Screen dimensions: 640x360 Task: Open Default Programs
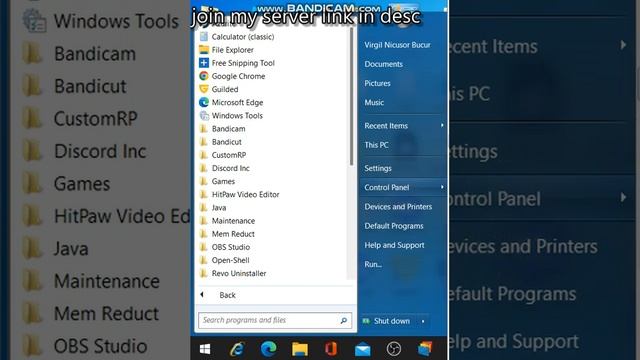pos(394,226)
